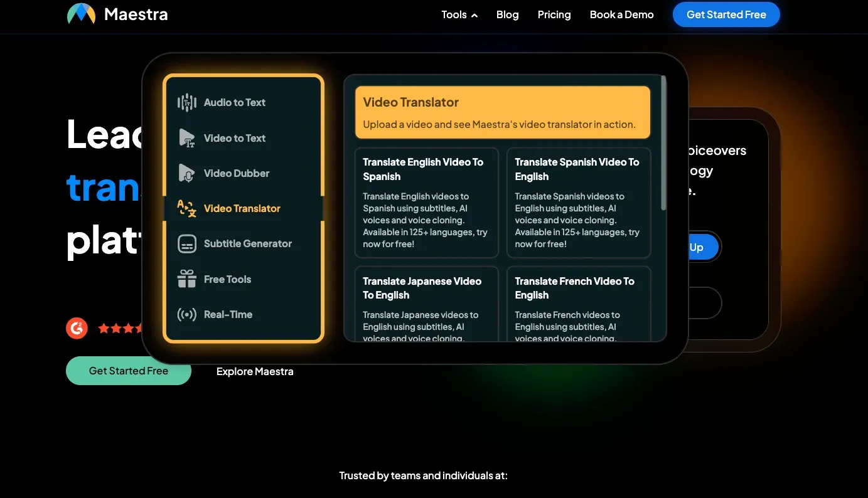
Task: Select Real-Time tab label
Action: pos(228,314)
